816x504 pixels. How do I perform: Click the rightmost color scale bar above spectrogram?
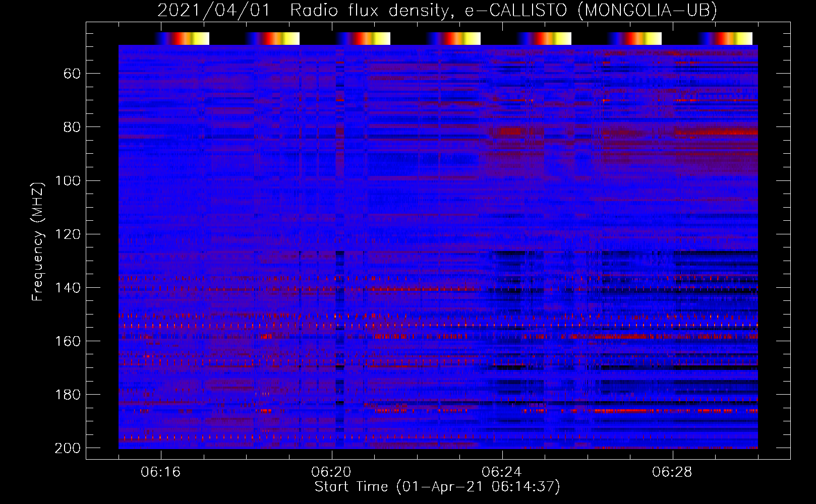point(725,38)
